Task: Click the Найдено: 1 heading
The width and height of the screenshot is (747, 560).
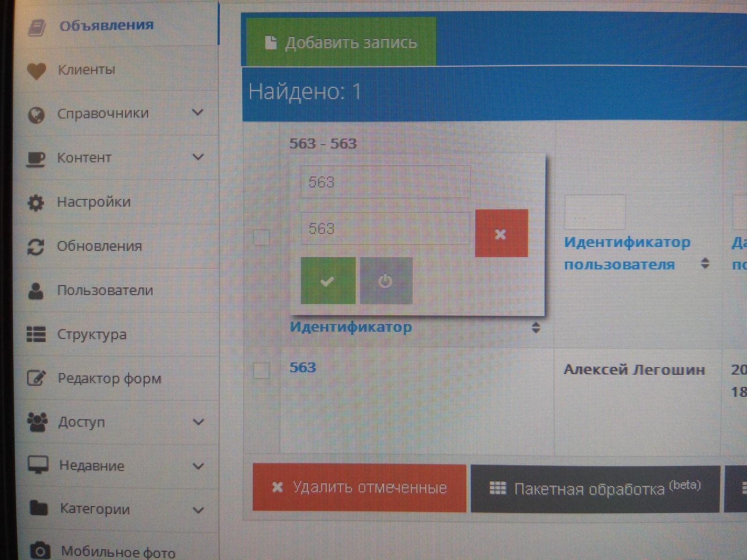Action: coord(304,91)
